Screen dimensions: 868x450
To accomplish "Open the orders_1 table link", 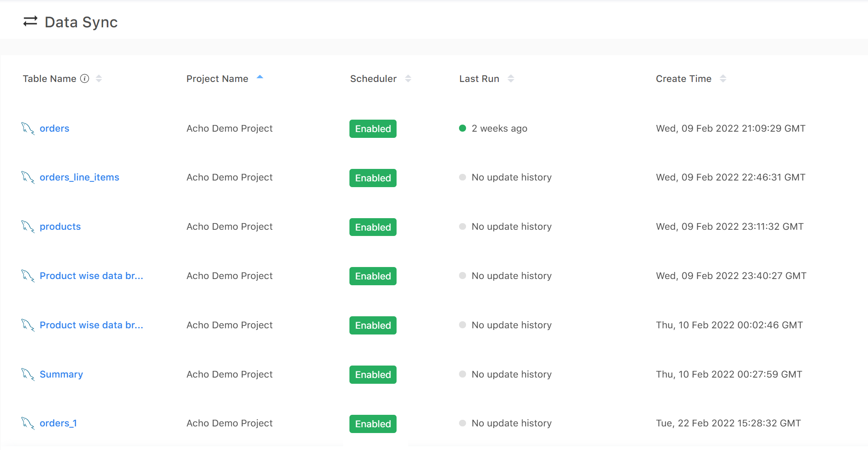I will (58, 423).
